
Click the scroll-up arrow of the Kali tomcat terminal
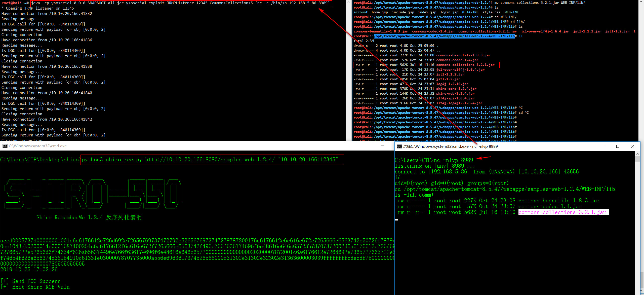coord(641,2)
